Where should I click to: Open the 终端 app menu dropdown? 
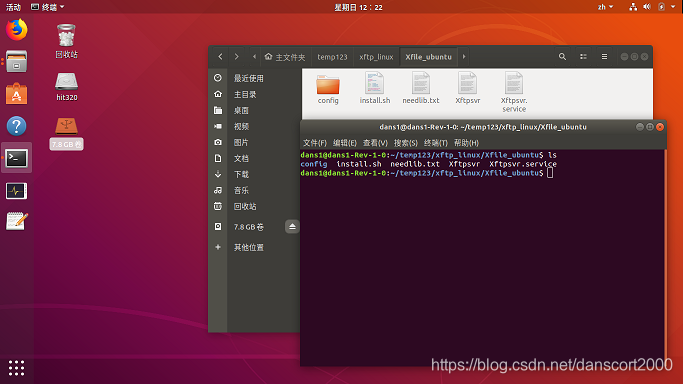[x=48, y=7]
